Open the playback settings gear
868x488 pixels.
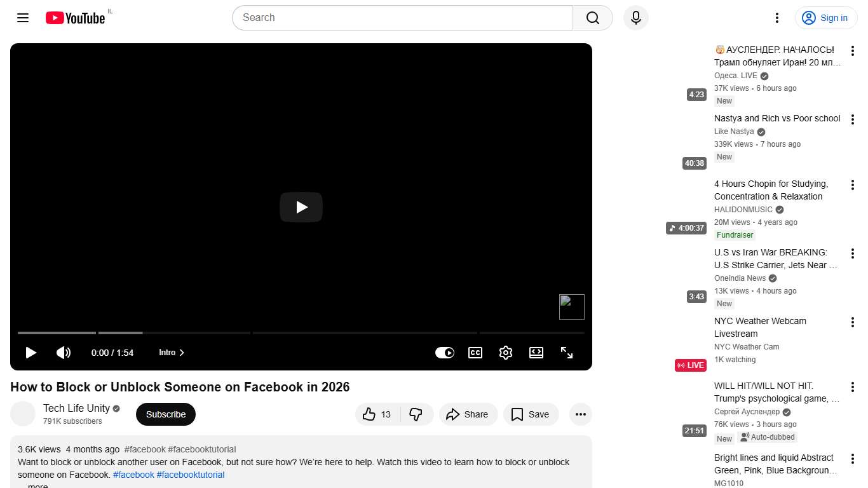(505, 353)
